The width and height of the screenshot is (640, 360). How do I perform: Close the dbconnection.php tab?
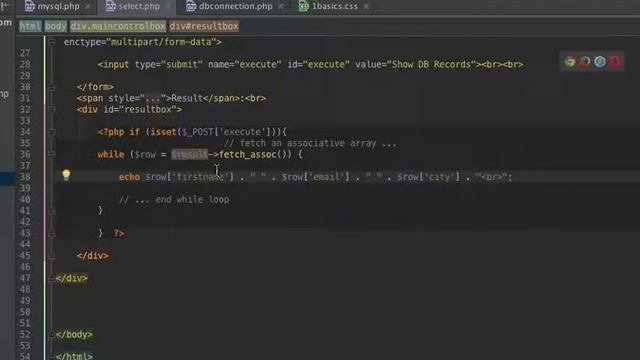[281, 7]
